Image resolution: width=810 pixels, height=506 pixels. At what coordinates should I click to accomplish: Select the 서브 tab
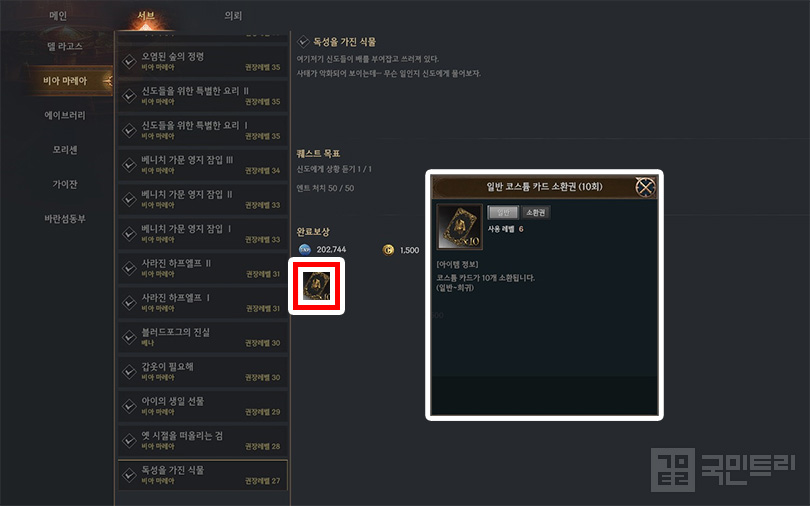click(146, 15)
